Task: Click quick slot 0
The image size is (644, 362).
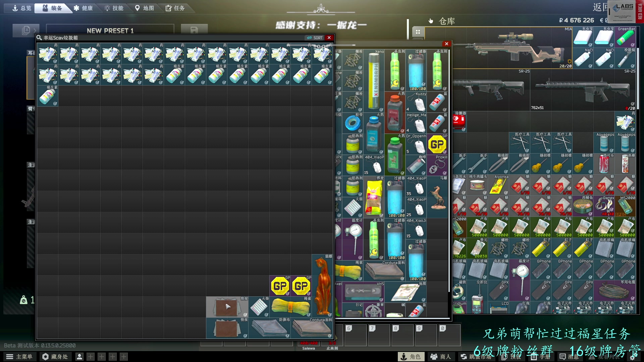Action: [449, 335]
